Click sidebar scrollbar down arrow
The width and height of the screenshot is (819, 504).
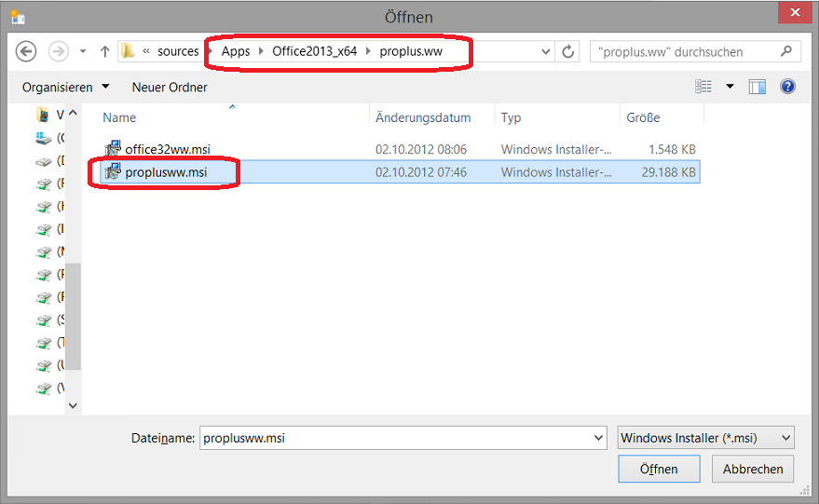(x=73, y=406)
